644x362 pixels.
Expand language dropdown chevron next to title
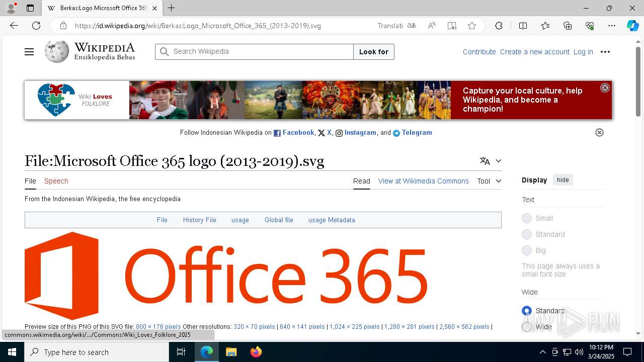coord(499,161)
